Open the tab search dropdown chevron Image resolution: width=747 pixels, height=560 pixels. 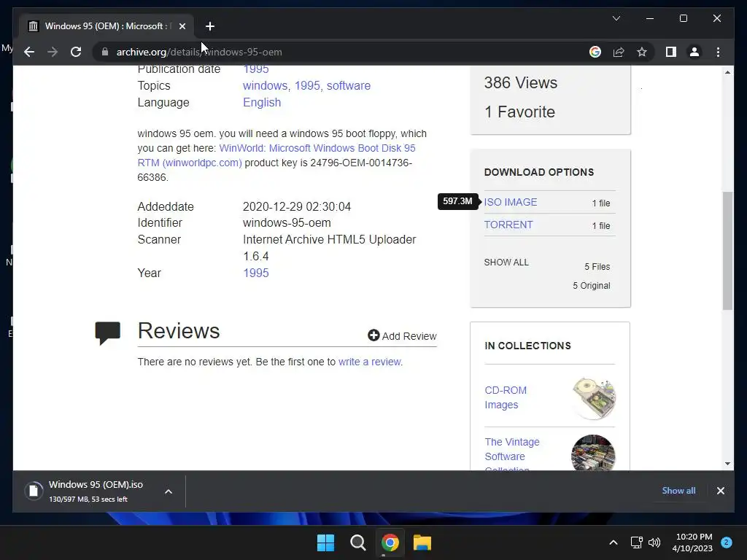point(616,18)
